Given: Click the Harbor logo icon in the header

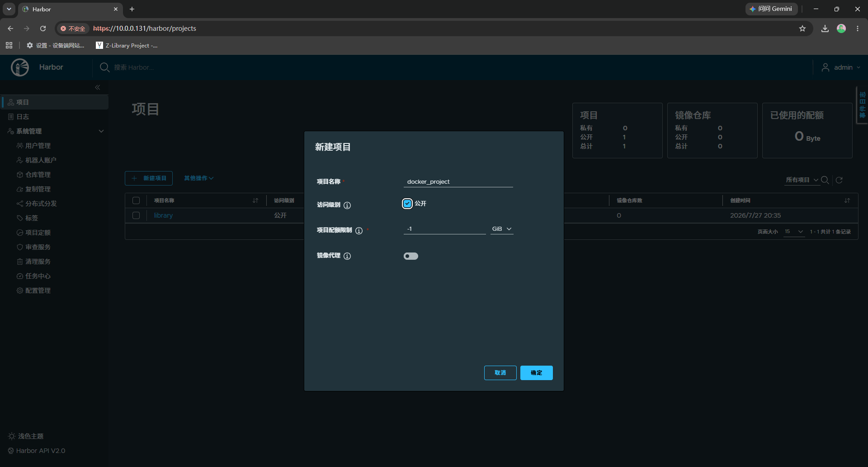Looking at the screenshot, I should [x=20, y=67].
